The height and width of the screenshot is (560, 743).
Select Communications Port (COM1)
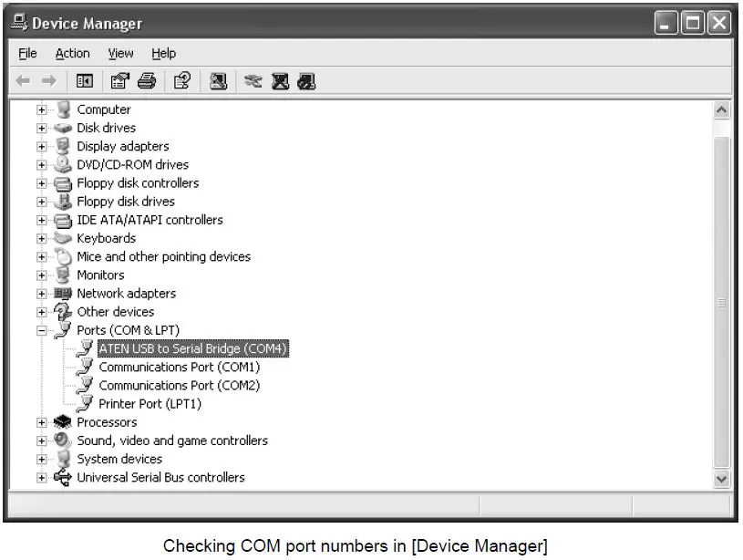tap(180, 367)
